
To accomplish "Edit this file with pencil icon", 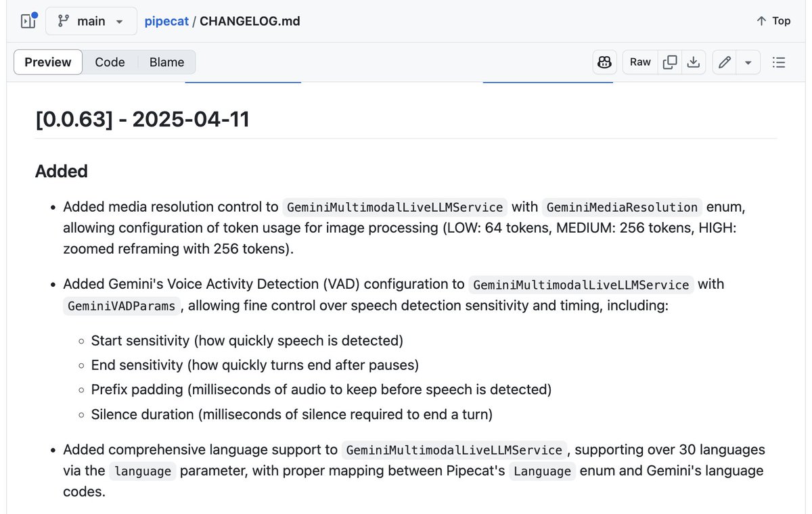I will 725,62.
